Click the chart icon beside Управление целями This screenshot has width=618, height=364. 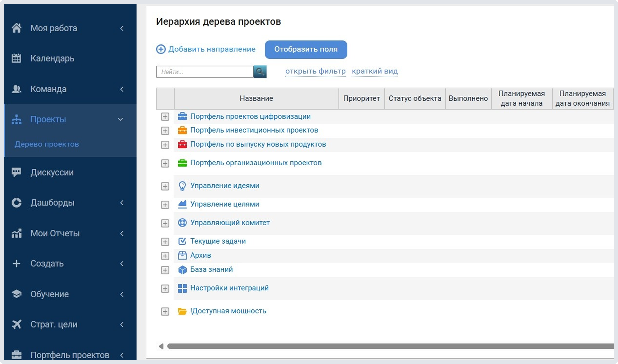(x=182, y=204)
